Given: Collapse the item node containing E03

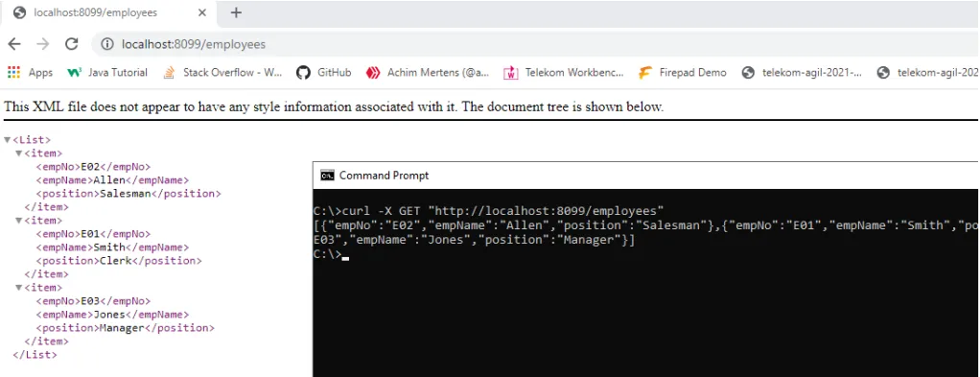Looking at the screenshot, I should pos(19,288).
